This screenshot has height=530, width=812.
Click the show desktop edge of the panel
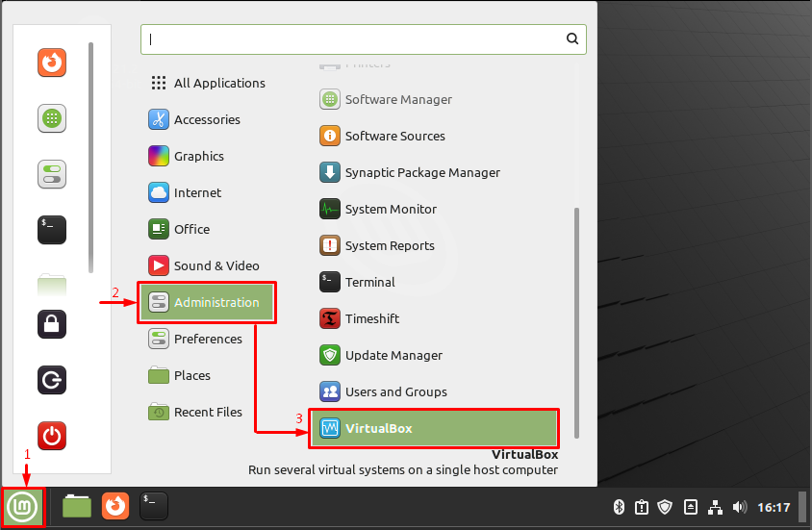tap(803, 507)
